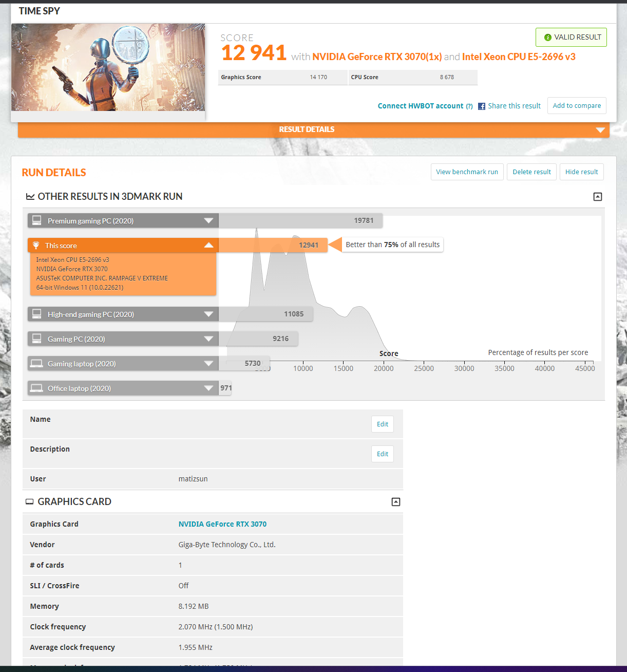Open Connect HWBOT account link
This screenshot has width=627, height=672.
coord(421,106)
